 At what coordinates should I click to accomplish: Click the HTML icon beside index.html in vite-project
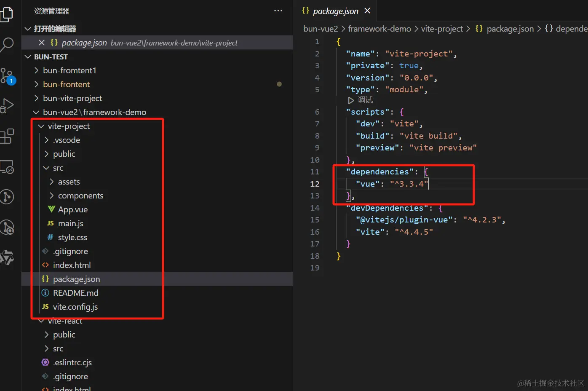coord(45,265)
